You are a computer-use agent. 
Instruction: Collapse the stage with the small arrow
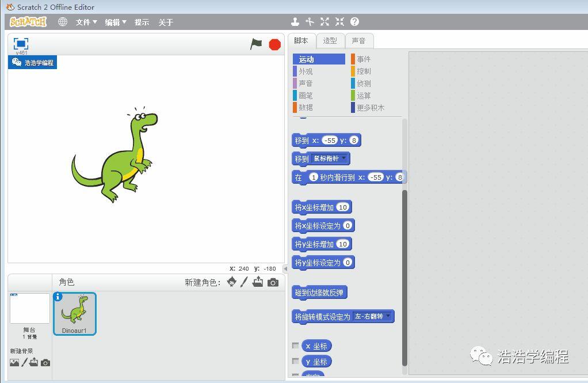click(285, 269)
